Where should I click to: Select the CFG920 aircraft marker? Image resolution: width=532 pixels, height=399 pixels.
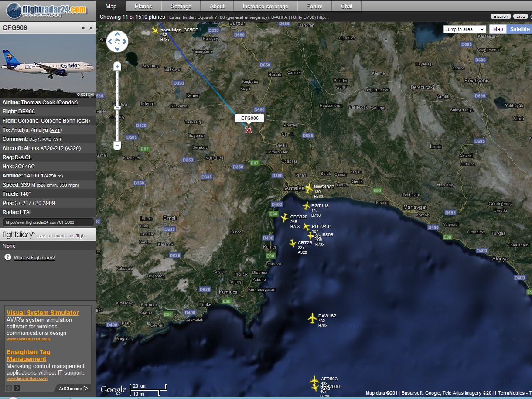284,218
